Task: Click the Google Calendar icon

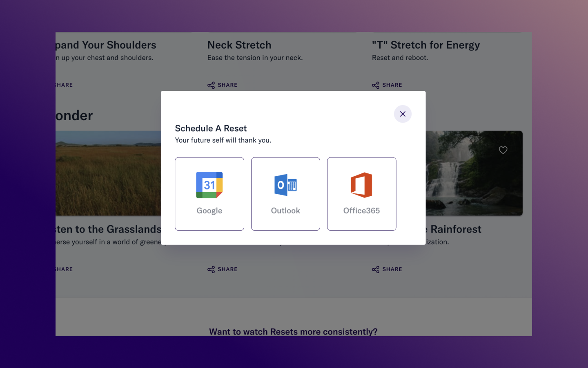Action: coord(209,185)
